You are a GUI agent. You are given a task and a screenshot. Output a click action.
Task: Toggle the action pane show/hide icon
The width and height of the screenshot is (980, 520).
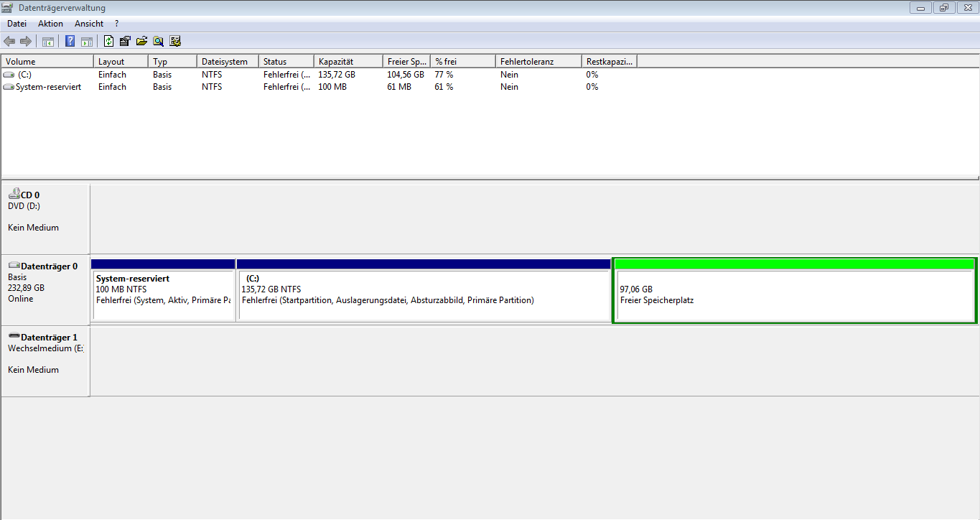(87, 41)
